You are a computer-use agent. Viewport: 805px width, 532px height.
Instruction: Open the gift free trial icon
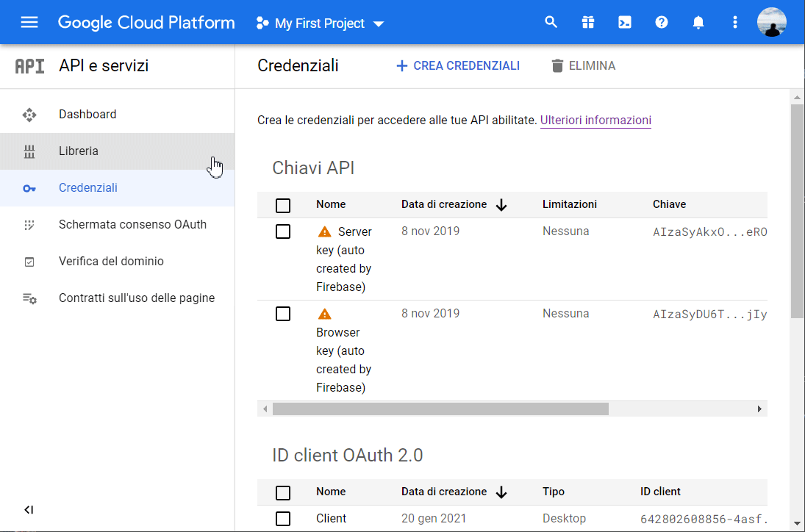587,22
